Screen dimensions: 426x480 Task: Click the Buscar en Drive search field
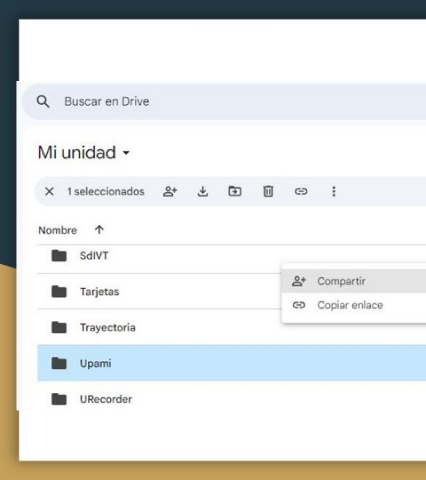click(x=224, y=102)
